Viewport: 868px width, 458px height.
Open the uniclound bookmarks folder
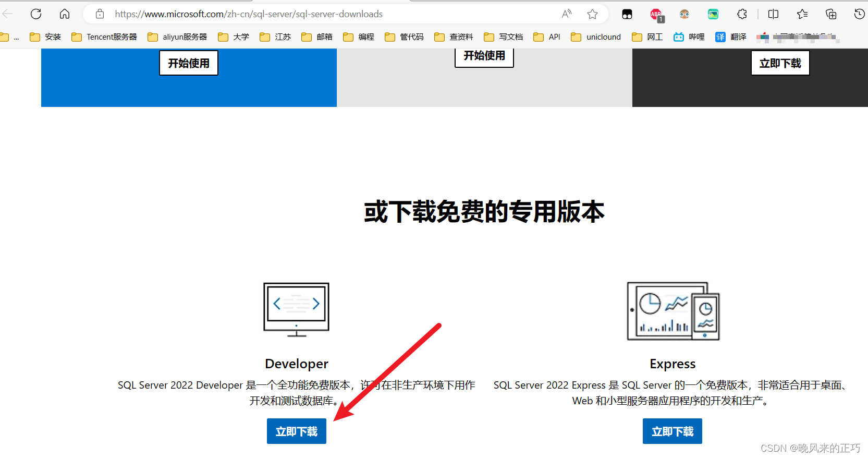[x=596, y=37]
